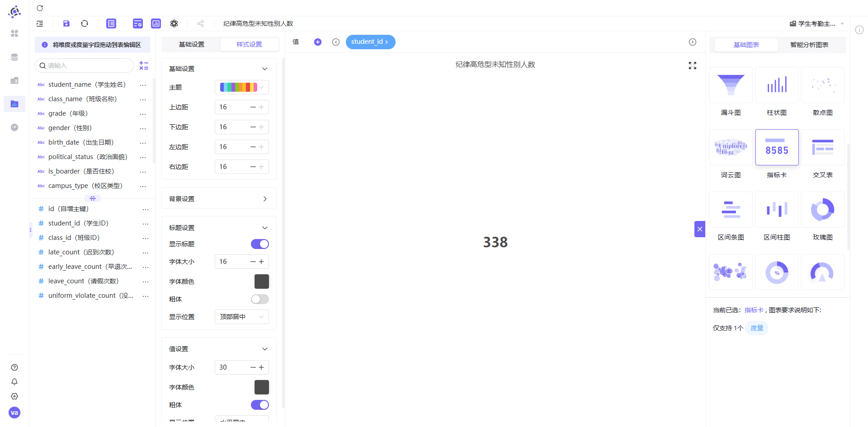This screenshot has width=868, height=427.
Task: Enable the title 粗体 bold toggle
Action: 260,299
